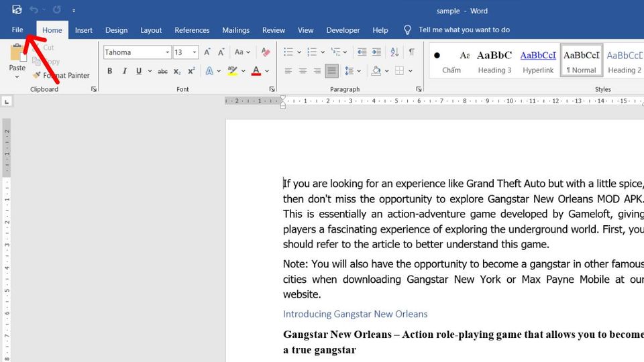
Task: Apply the Chấm style
Action: (451, 61)
